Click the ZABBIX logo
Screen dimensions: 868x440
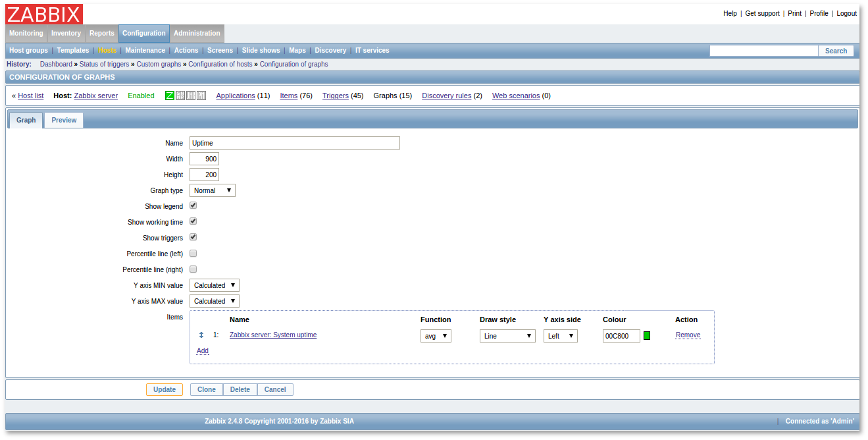point(45,14)
